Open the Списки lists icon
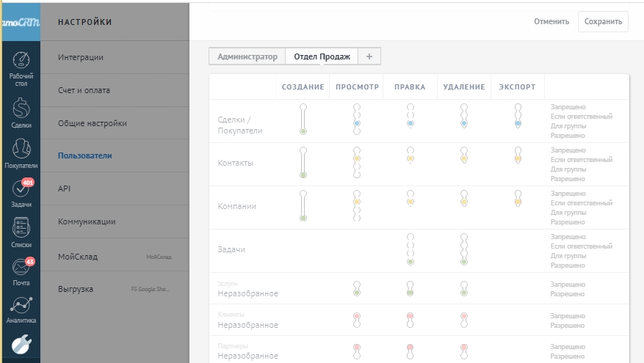644x363 pixels. 21,229
